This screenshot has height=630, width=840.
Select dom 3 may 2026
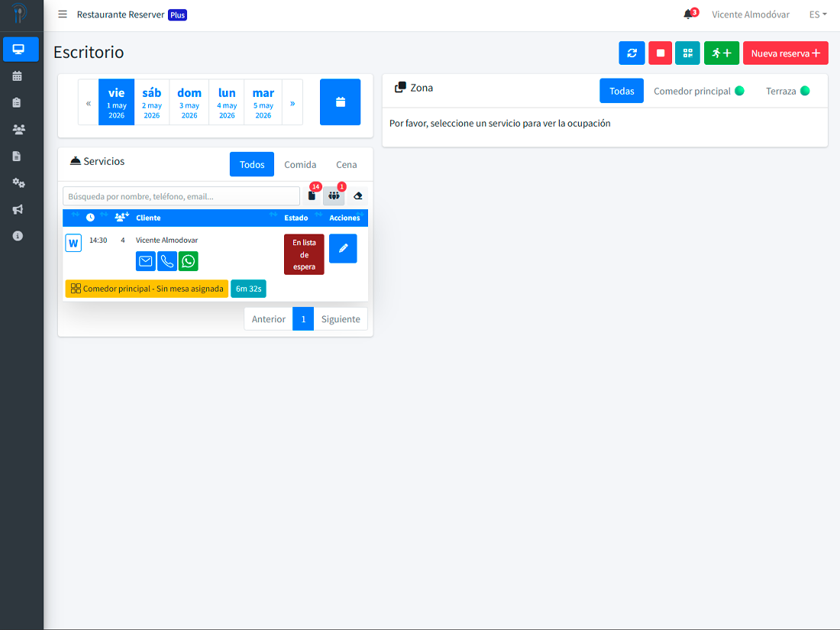tap(189, 103)
